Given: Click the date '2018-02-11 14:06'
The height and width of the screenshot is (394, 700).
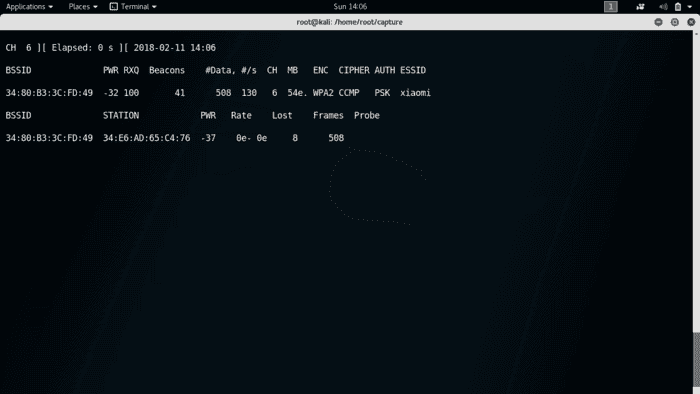Looking at the screenshot, I should click(175, 48).
